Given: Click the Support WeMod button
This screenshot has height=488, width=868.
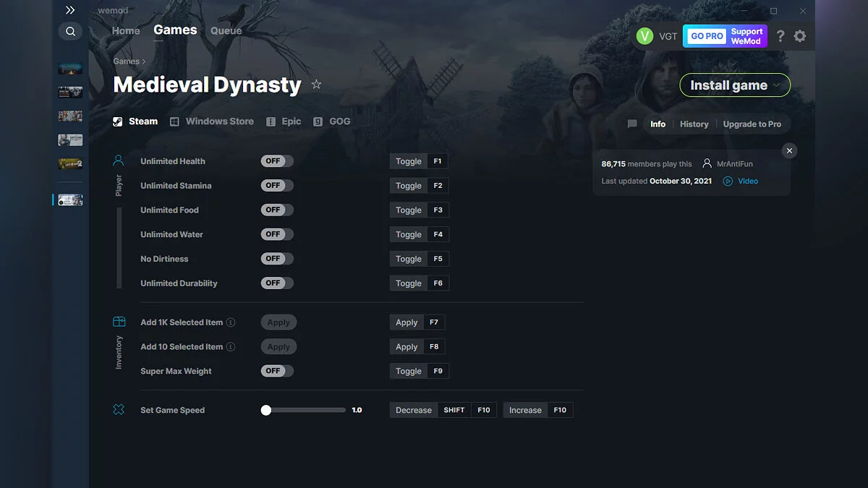Looking at the screenshot, I should point(746,35).
